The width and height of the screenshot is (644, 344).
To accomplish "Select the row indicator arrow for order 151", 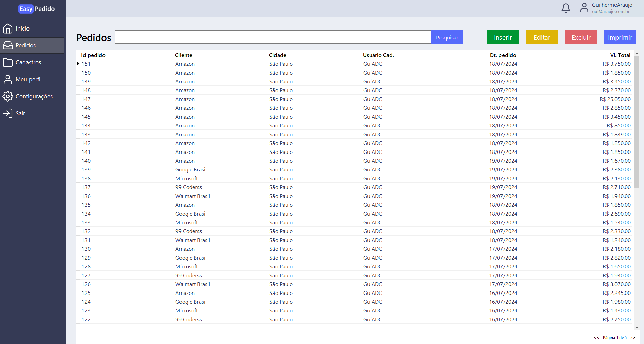I will coord(78,64).
